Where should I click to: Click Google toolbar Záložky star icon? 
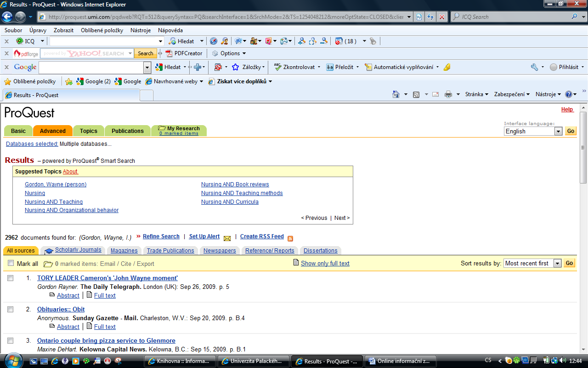click(235, 67)
